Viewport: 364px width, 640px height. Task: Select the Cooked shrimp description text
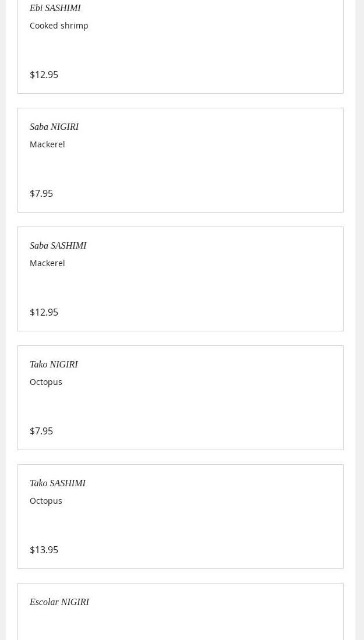point(59,26)
